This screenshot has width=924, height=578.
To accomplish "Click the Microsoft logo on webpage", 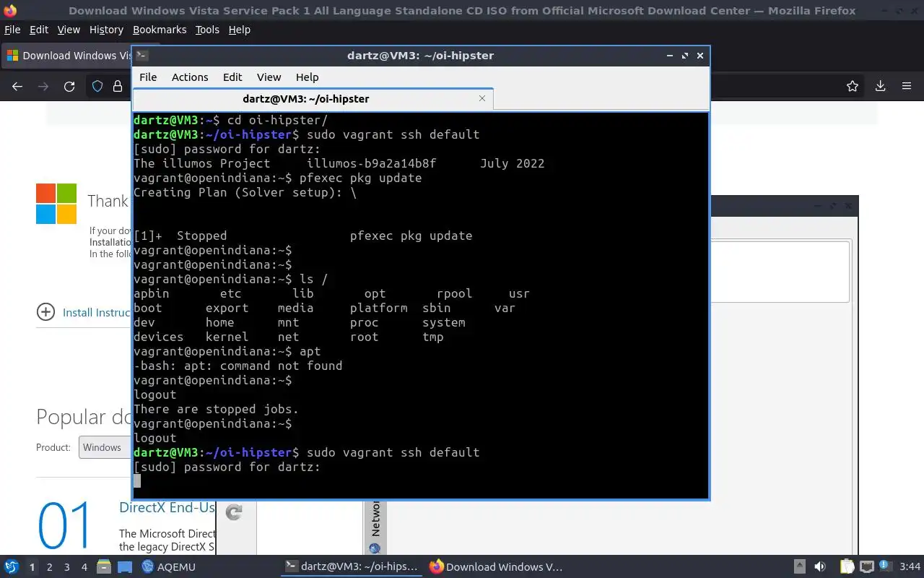I will click(x=56, y=204).
